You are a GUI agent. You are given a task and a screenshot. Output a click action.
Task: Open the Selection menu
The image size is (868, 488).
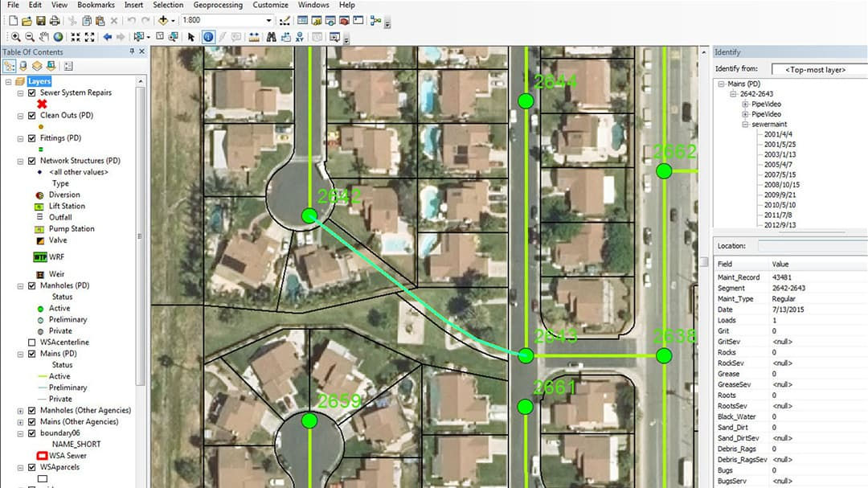pyautogui.click(x=168, y=5)
